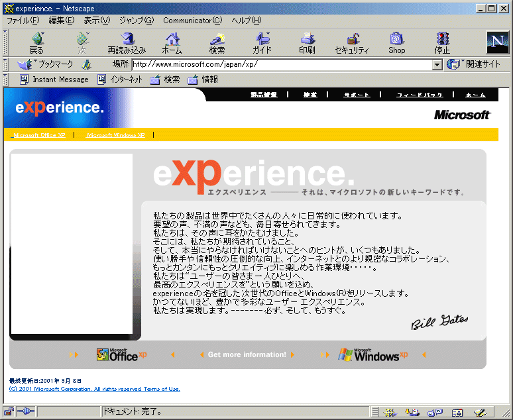The image size is (513, 420).
Task: Click the Shop toolbar icon
Action: point(397,43)
